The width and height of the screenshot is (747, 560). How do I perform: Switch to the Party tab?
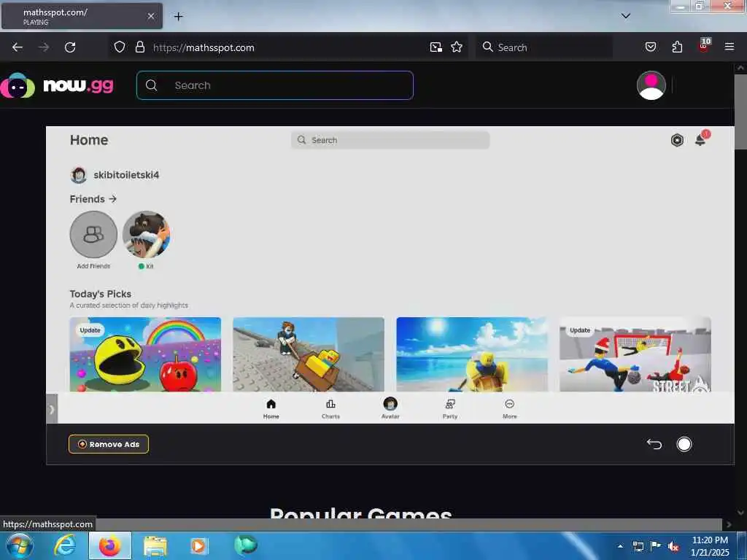point(449,408)
